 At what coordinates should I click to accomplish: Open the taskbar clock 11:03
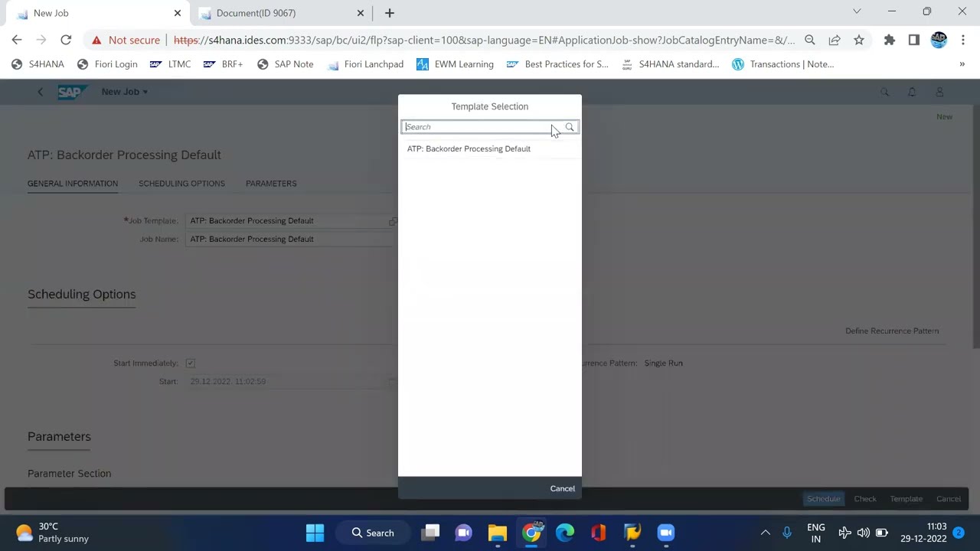923,533
